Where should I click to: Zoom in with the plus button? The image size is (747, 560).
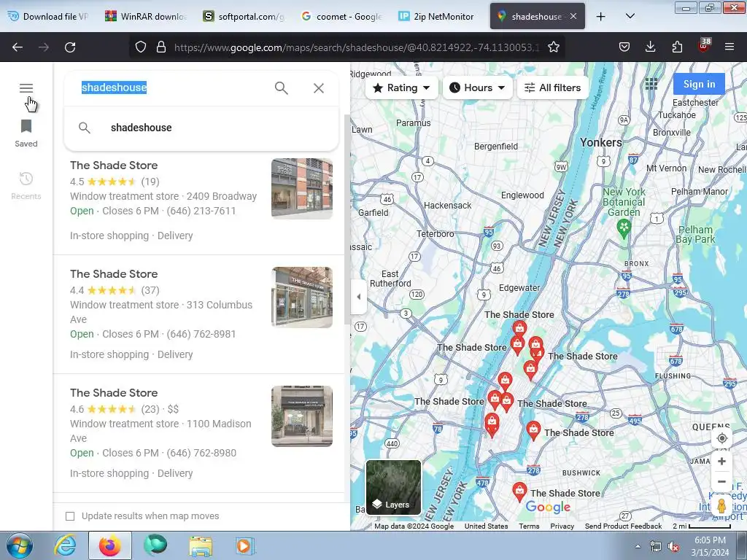tap(721, 462)
